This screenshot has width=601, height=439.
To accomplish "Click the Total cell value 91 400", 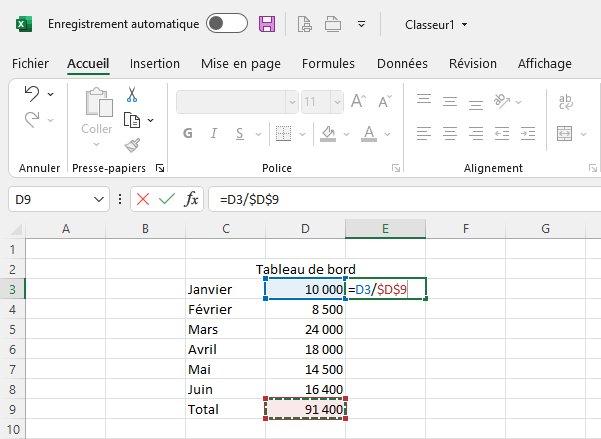I will click(305, 409).
